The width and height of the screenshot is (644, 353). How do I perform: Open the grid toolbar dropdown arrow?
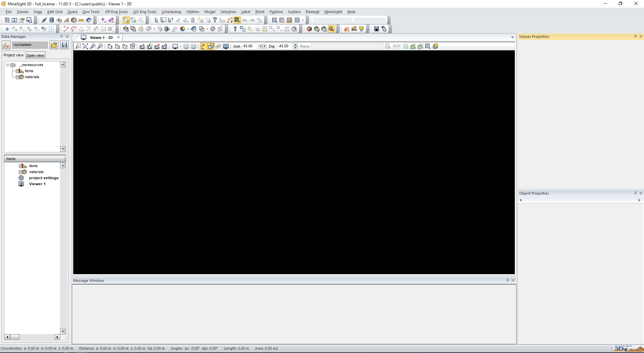(x=303, y=20)
